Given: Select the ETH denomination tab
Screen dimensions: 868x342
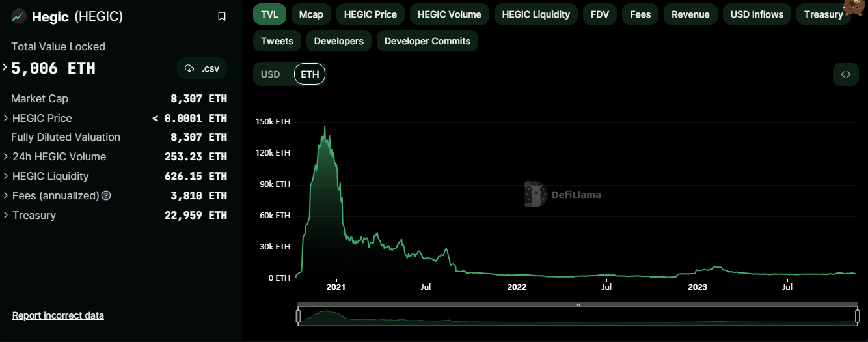Looking at the screenshot, I should click(x=310, y=74).
